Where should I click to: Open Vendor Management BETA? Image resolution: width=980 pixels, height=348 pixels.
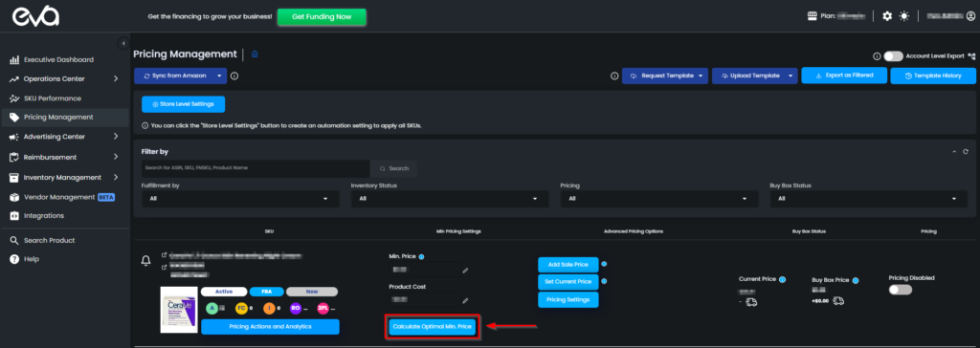[x=61, y=197]
